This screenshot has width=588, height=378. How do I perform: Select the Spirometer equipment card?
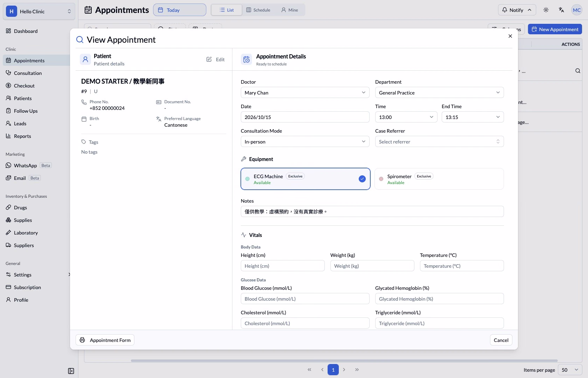(x=439, y=179)
